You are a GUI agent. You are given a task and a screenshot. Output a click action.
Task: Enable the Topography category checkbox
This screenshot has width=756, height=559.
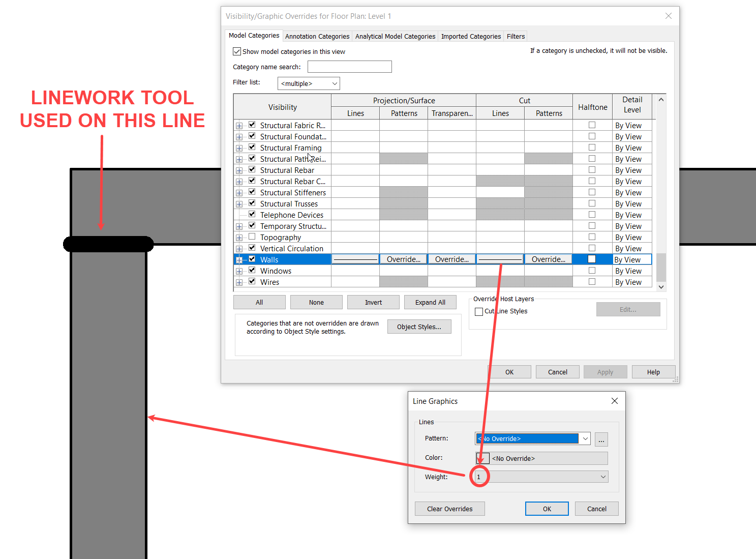click(x=252, y=237)
